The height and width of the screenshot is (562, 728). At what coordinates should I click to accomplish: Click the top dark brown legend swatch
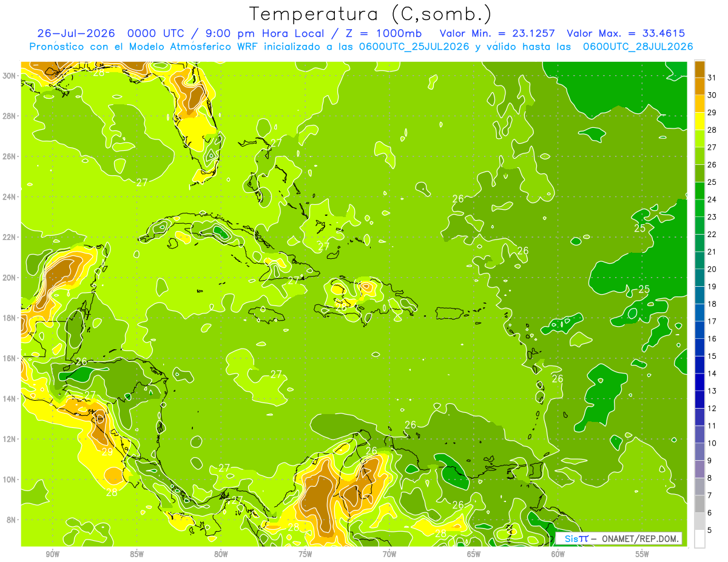pyautogui.click(x=699, y=69)
